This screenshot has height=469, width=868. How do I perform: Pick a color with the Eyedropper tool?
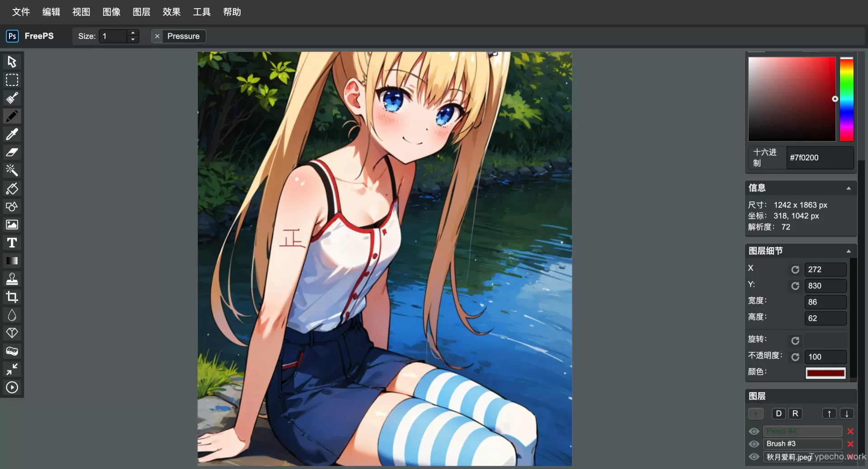pyautogui.click(x=12, y=134)
